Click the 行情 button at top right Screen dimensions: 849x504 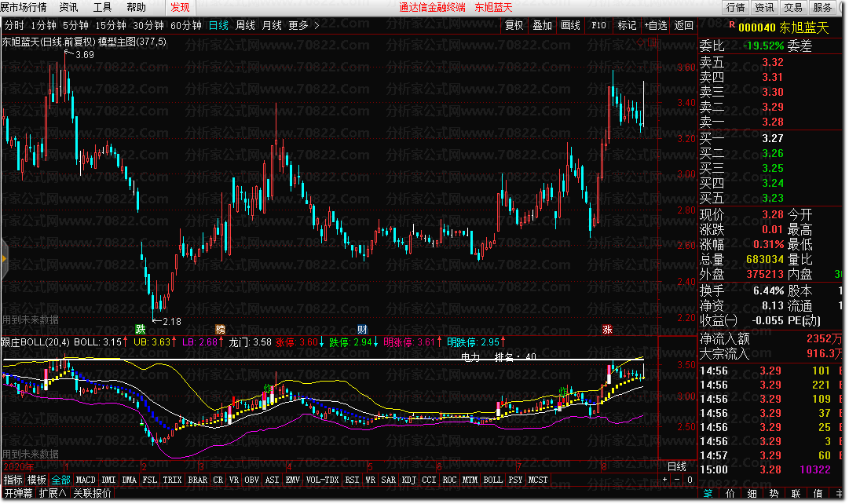point(735,8)
